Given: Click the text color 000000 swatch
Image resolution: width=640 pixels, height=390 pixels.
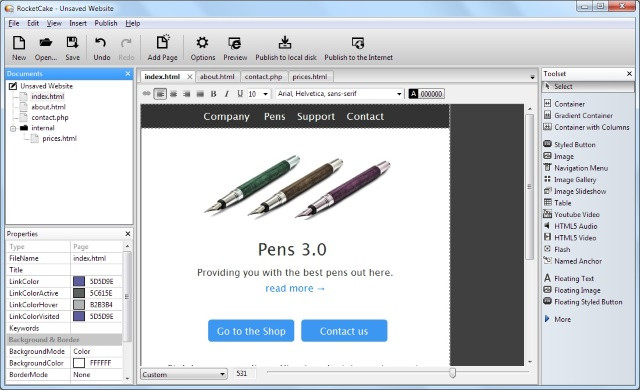Looking at the screenshot, I should pos(426,94).
